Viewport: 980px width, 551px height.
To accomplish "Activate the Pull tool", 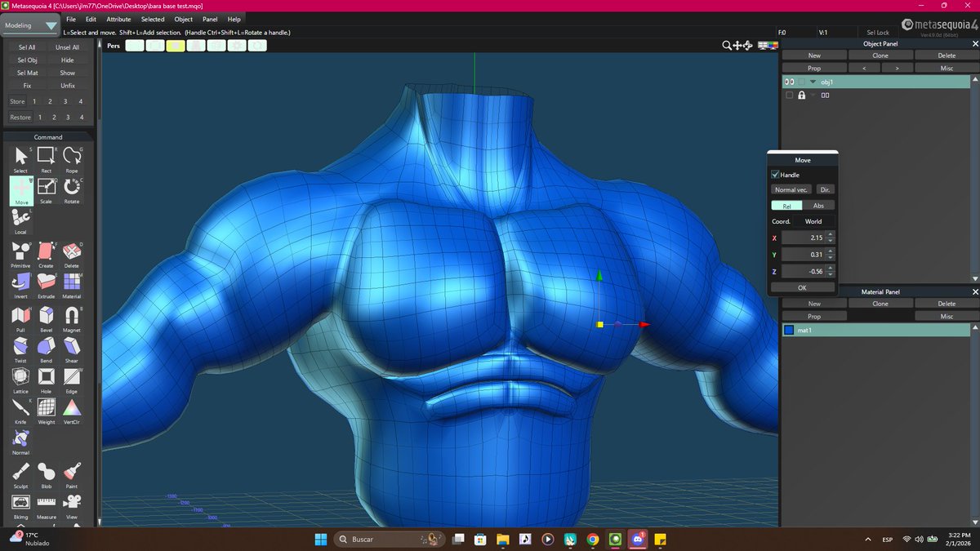I will [x=21, y=319].
